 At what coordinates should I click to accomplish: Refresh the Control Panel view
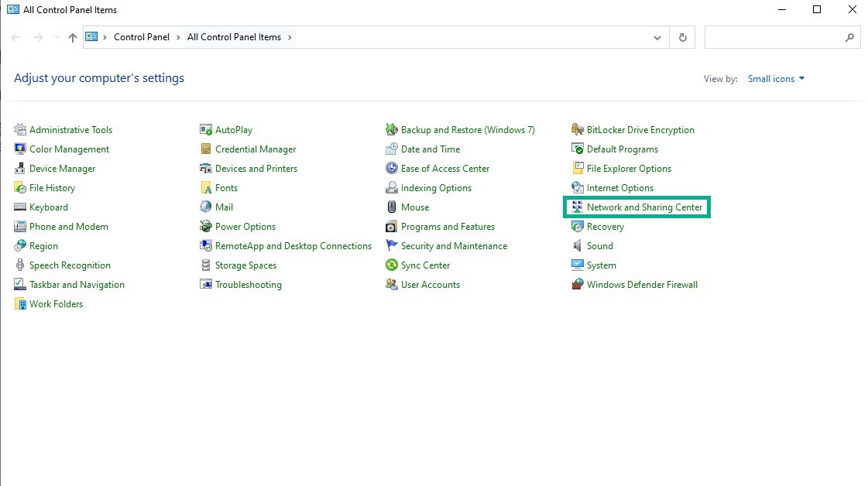coord(683,37)
